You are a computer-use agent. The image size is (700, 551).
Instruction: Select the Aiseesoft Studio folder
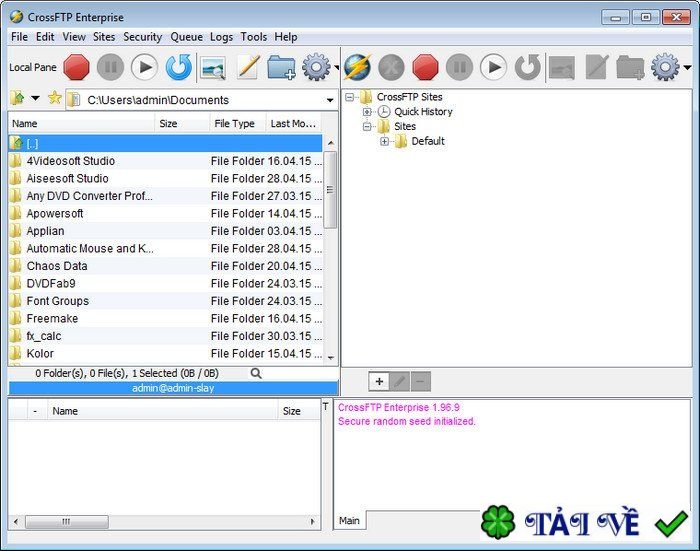tap(165, 179)
